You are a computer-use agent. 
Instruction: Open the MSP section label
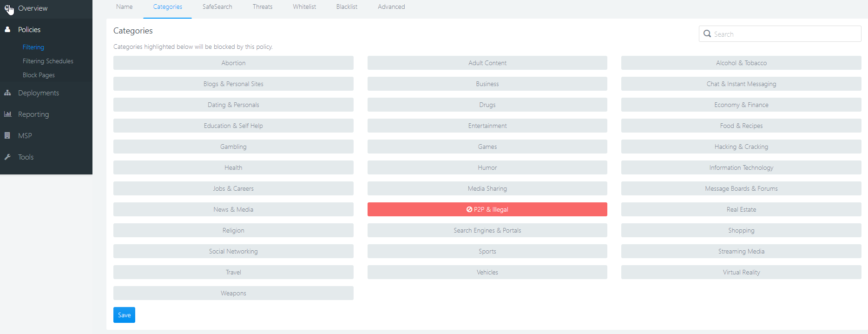(x=25, y=136)
